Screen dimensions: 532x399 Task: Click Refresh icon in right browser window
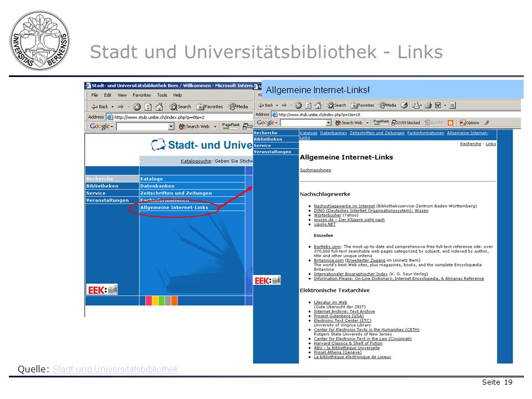[x=308, y=105]
